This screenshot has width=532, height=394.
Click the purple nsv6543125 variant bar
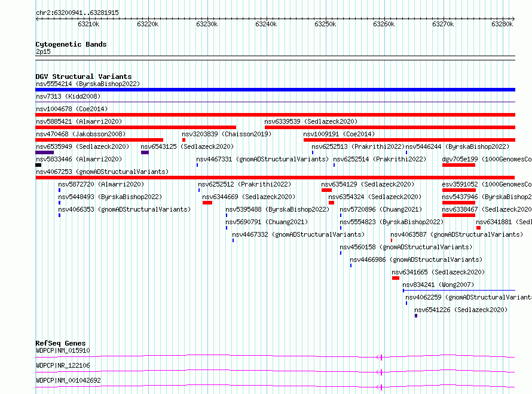click(x=145, y=152)
